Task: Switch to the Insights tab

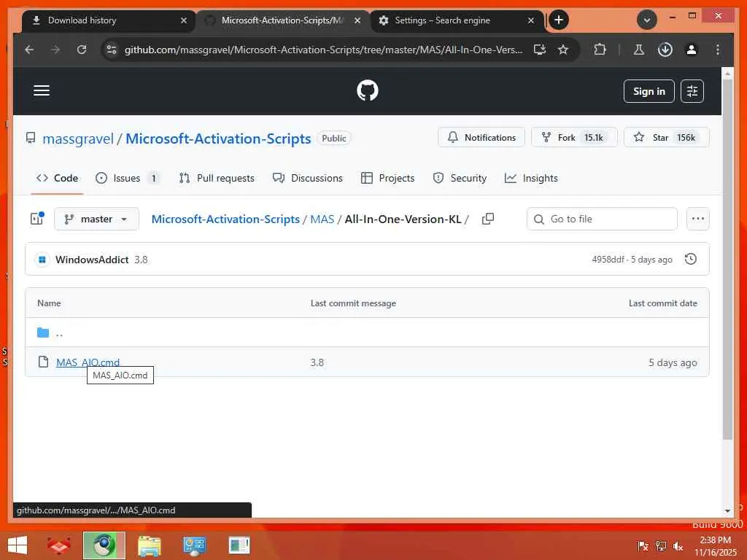Action: [531, 178]
